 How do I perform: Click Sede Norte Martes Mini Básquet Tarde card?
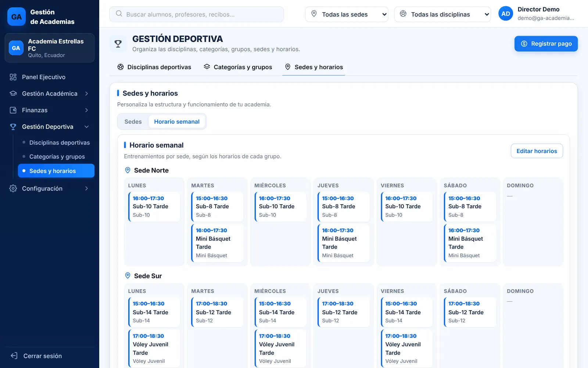point(217,243)
